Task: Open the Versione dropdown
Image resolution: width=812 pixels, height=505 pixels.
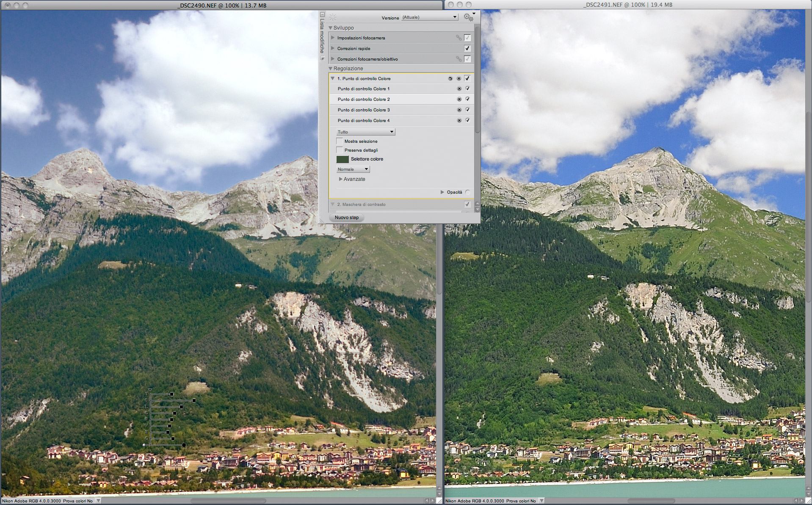Action: click(x=429, y=17)
